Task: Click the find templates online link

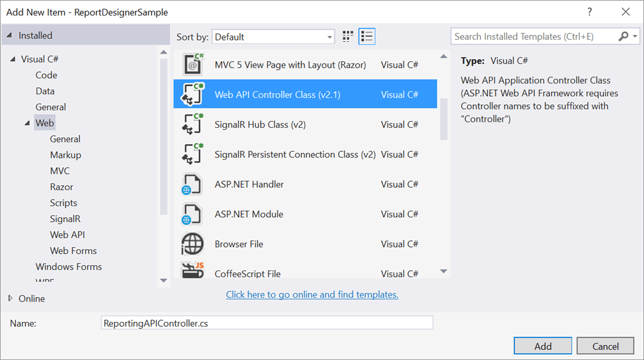Action: (312, 294)
